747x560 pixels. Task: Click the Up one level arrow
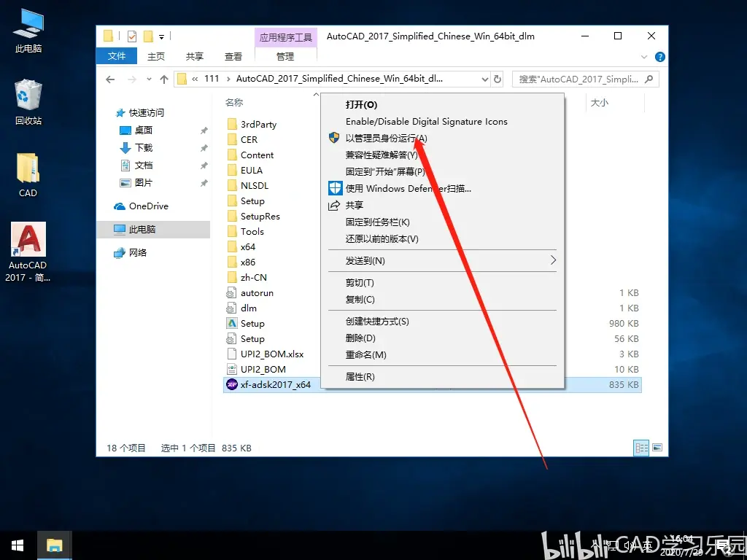pos(164,79)
